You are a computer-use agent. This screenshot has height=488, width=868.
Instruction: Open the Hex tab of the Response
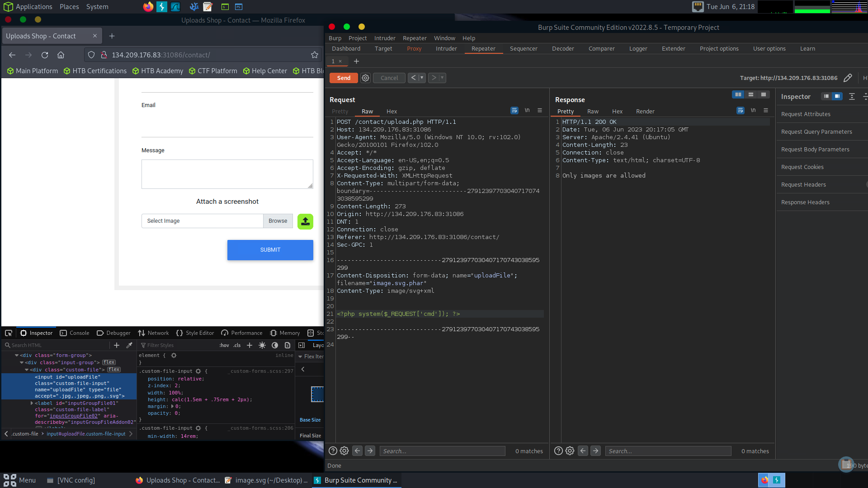pos(617,111)
